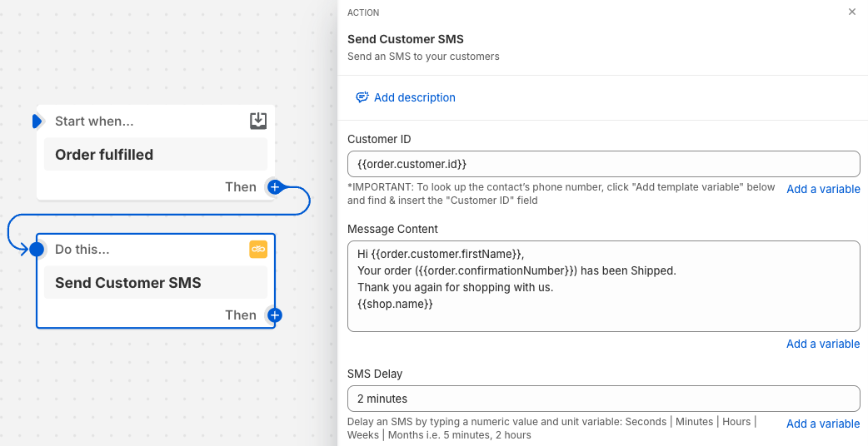Focus the SMS Delay input field

pyautogui.click(x=604, y=399)
